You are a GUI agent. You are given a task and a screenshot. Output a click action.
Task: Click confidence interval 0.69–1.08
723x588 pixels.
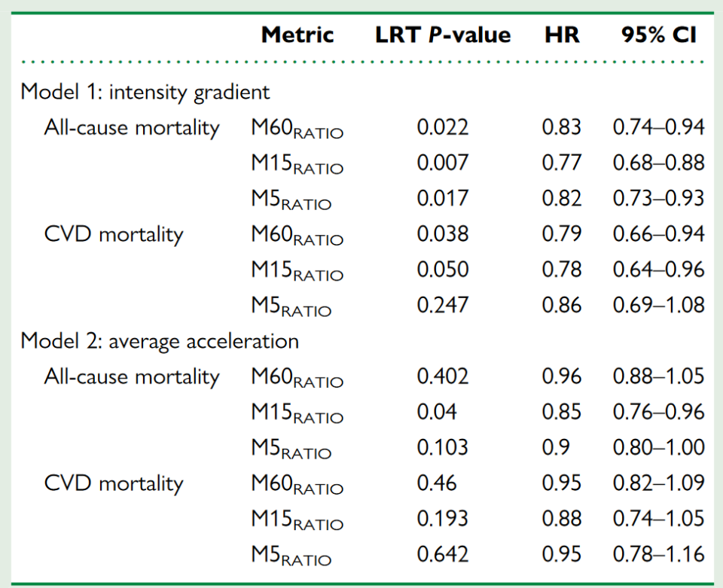pyautogui.click(x=659, y=305)
